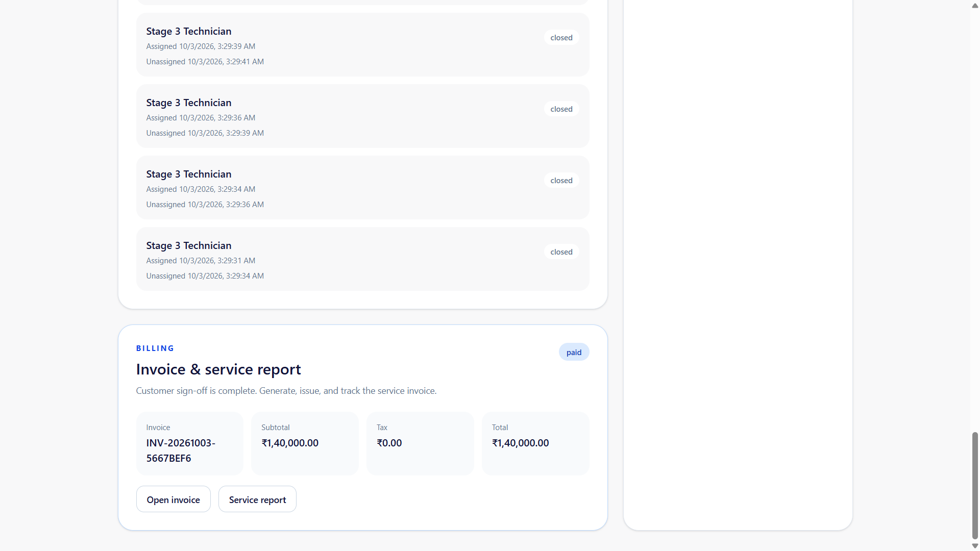The image size is (980, 551).
Task: Click 'Unassigned 10/3/2026, 3:29:36 AM' text
Action: click(205, 205)
